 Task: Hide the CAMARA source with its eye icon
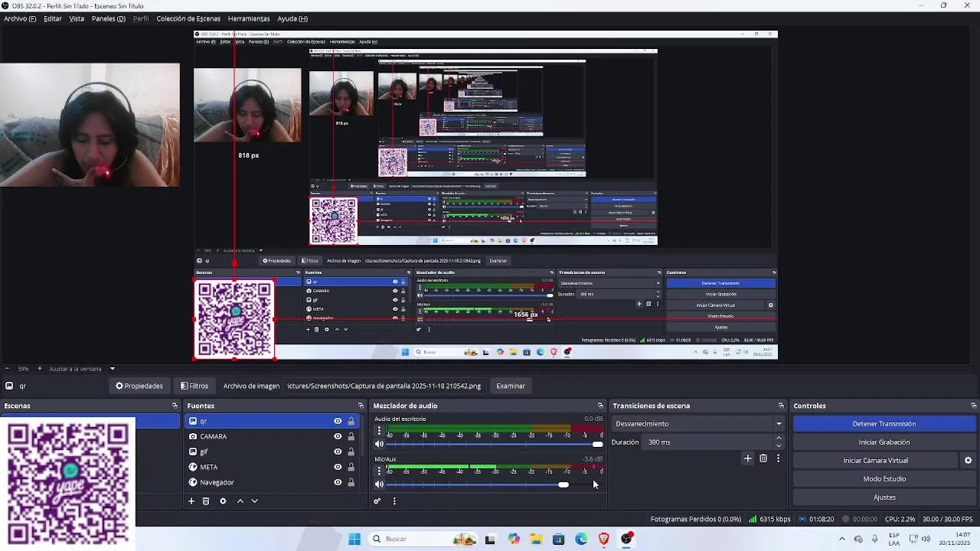[x=338, y=436]
